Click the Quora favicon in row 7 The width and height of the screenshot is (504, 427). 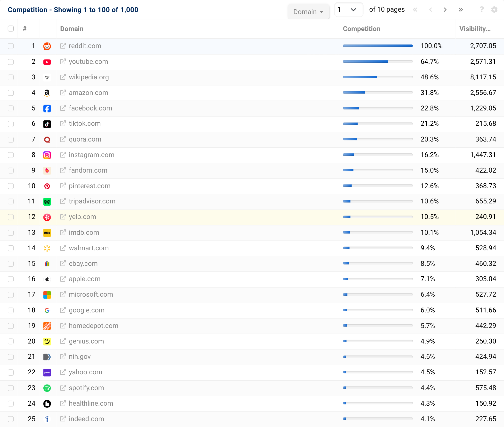coord(47,139)
